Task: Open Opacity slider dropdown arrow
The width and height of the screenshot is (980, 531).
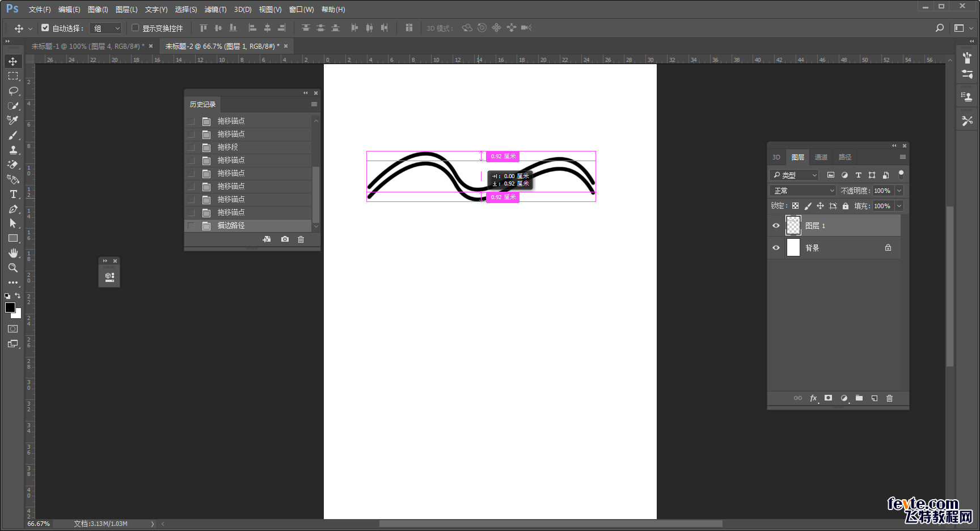Action: [x=899, y=191]
